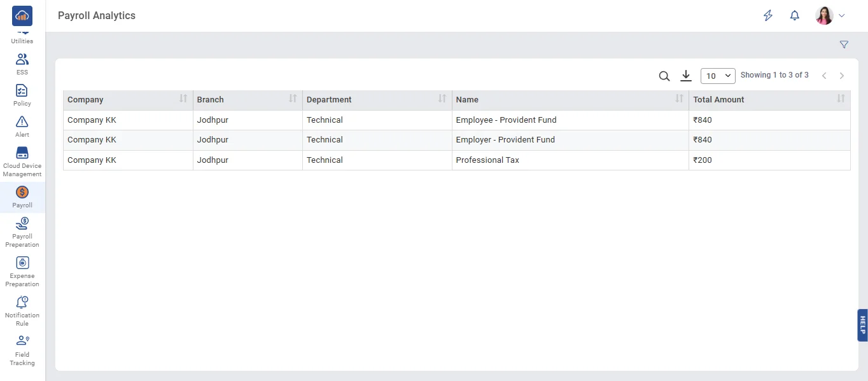Download the payroll analytics table
Viewport: 868px width, 381px height.
(685, 76)
